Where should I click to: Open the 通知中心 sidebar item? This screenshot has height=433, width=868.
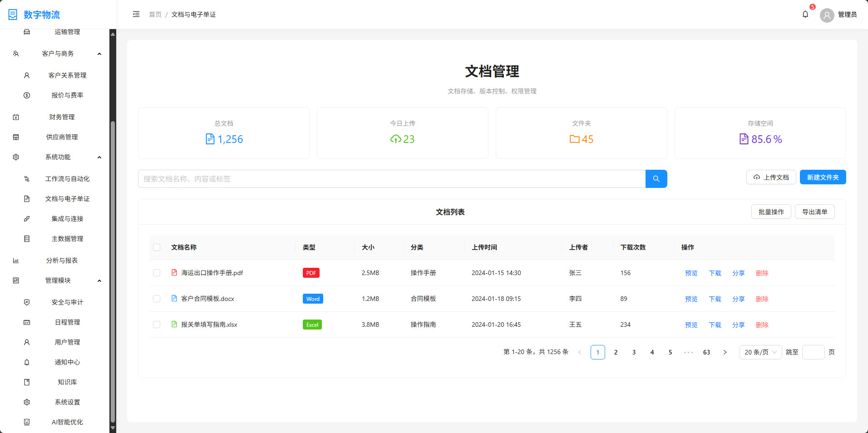coord(67,362)
